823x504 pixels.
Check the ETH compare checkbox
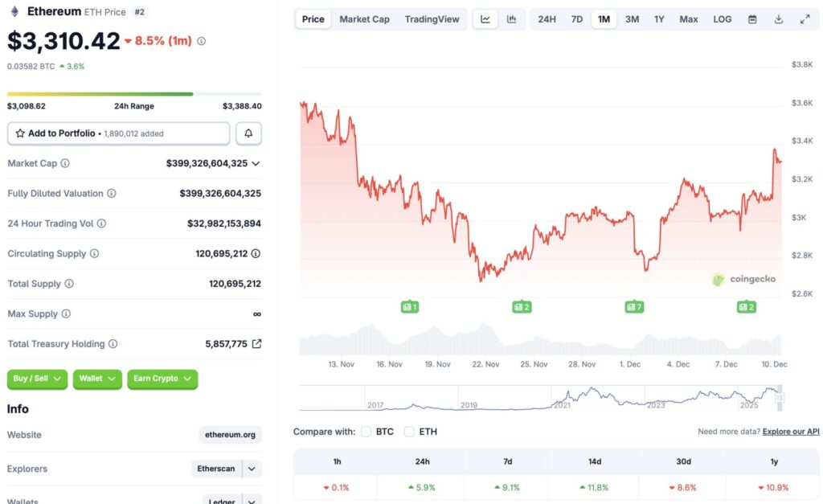click(x=409, y=432)
